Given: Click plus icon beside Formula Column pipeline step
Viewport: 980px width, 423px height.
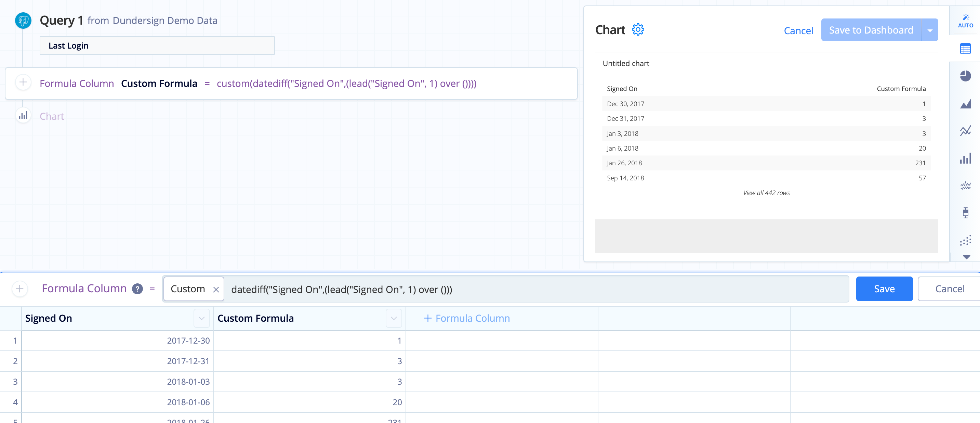Looking at the screenshot, I should [23, 82].
